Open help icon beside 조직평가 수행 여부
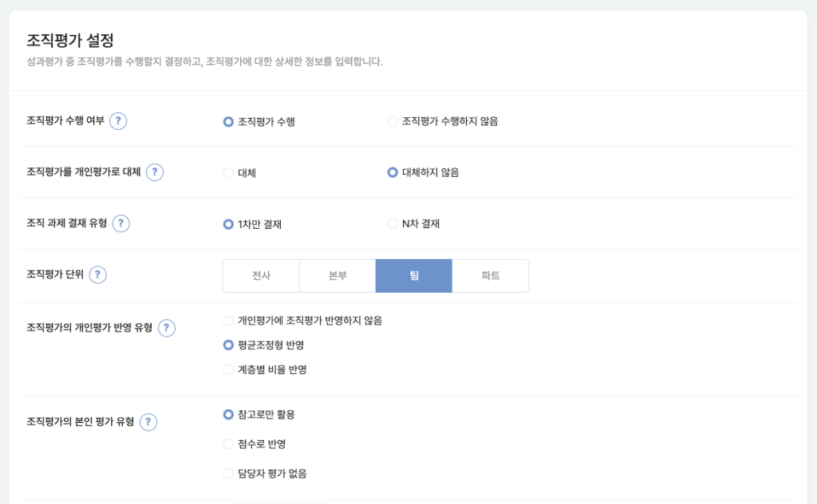 (x=118, y=120)
